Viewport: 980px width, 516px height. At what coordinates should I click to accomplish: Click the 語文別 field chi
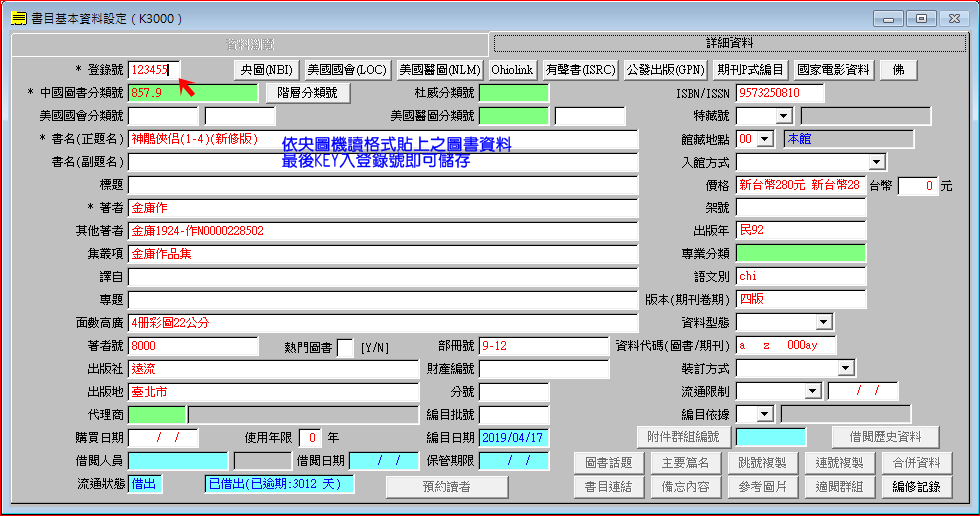tap(801, 276)
